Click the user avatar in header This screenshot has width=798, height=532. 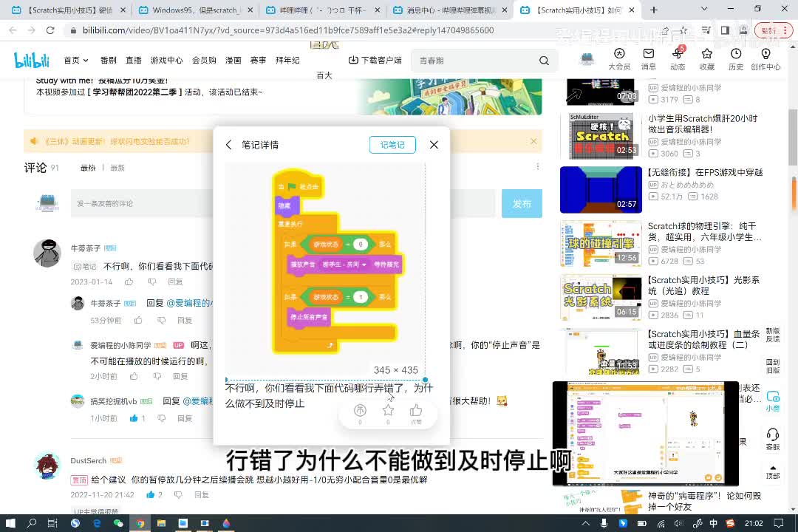point(587,60)
